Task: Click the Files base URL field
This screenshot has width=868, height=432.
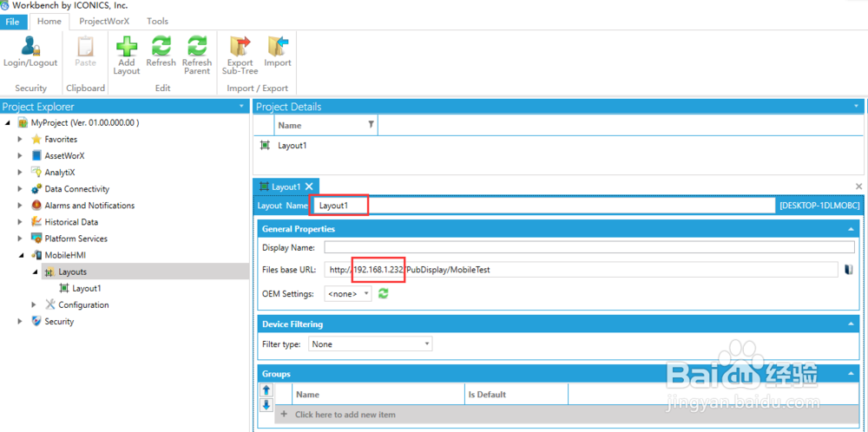Action: point(582,270)
